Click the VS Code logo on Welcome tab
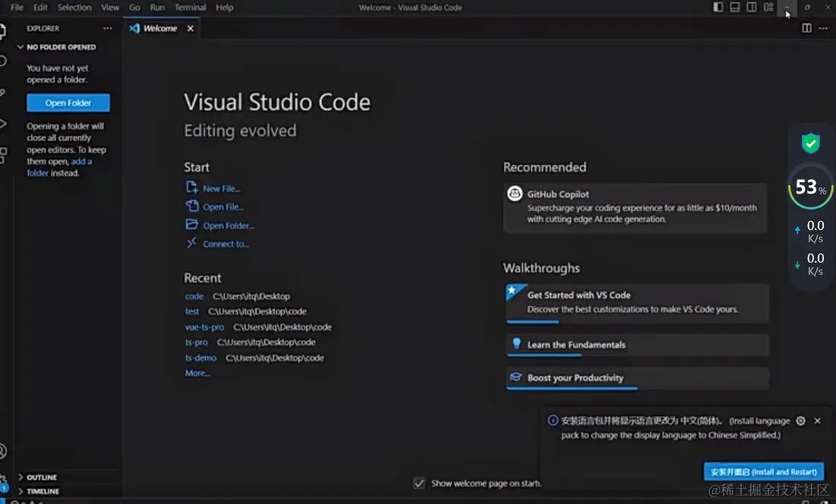Image resolution: width=836 pixels, height=504 pixels. click(x=134, y=28)
